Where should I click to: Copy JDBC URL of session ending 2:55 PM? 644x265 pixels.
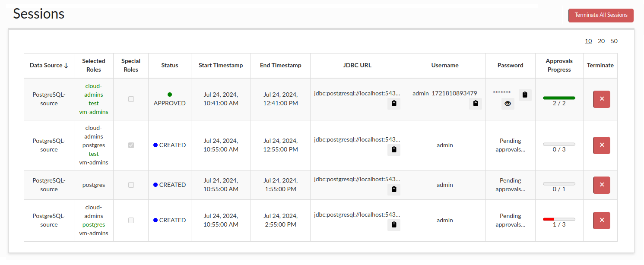coord(393,225)
